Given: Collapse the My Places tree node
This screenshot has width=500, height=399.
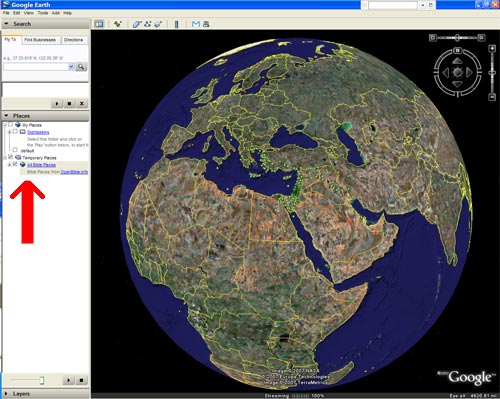Looking at the screenshot, I should (5, 125).
